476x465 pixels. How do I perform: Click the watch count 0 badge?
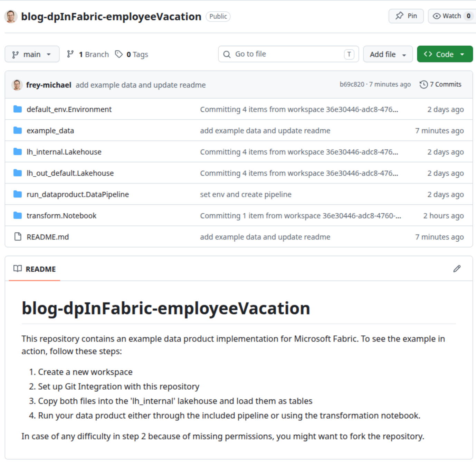tap(468, 16)
